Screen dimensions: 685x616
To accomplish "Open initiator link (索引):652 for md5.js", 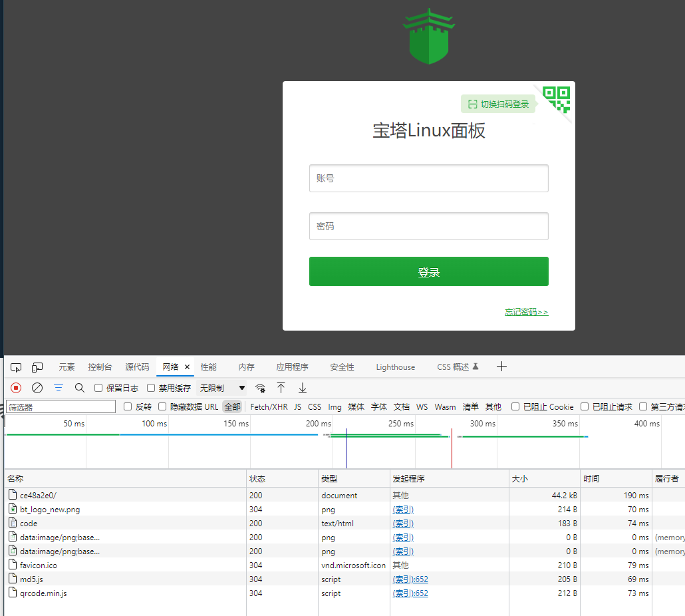I will pyautogui.click(x=410, y=579).
